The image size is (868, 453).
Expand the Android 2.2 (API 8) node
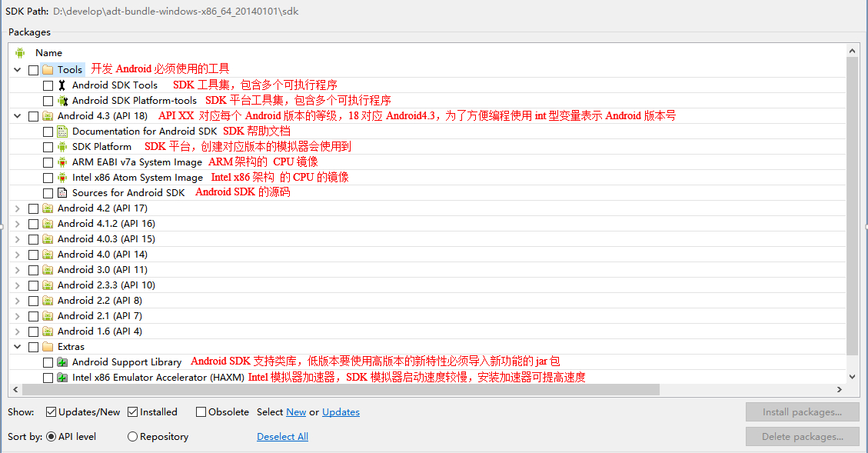17,301
